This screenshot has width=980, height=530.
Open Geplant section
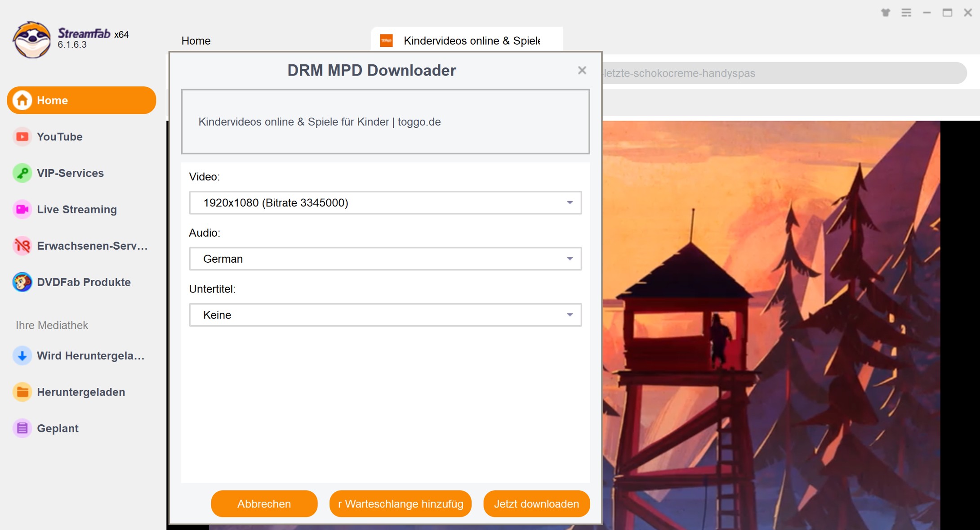81,429
